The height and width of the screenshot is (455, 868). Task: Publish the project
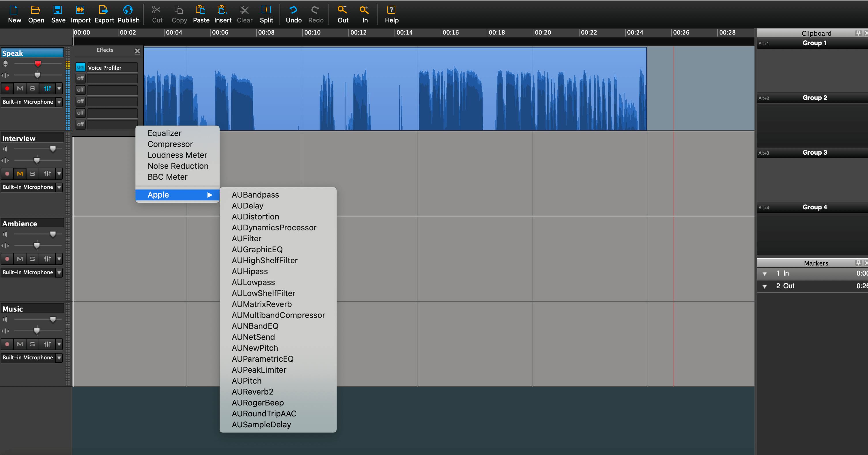pos(128,14)
